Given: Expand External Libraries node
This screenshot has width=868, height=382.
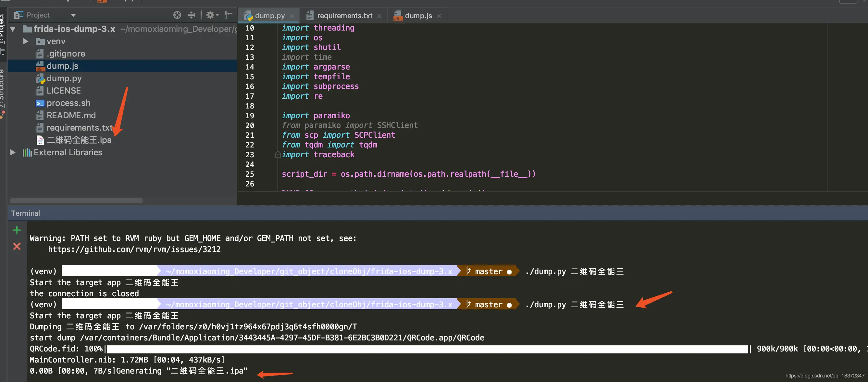Looking at the screenshot, I should point(13,152).
